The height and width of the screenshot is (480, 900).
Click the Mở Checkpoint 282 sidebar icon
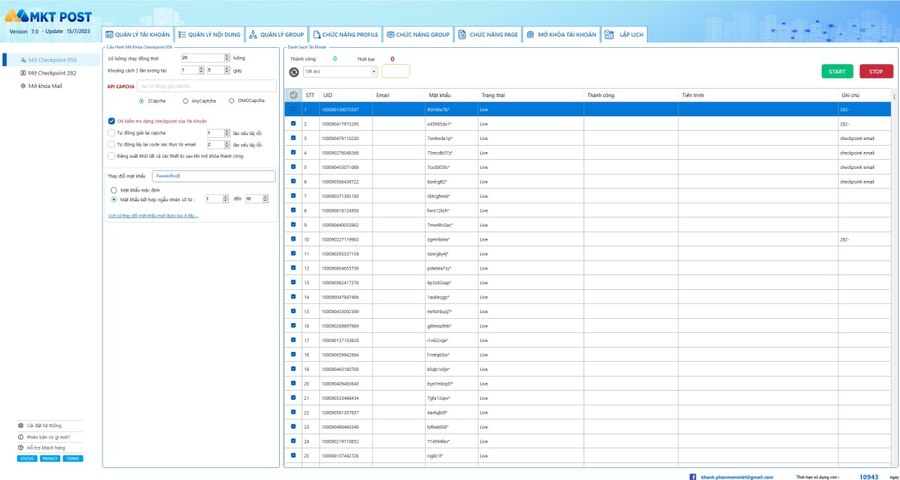[x=23, y=73]
